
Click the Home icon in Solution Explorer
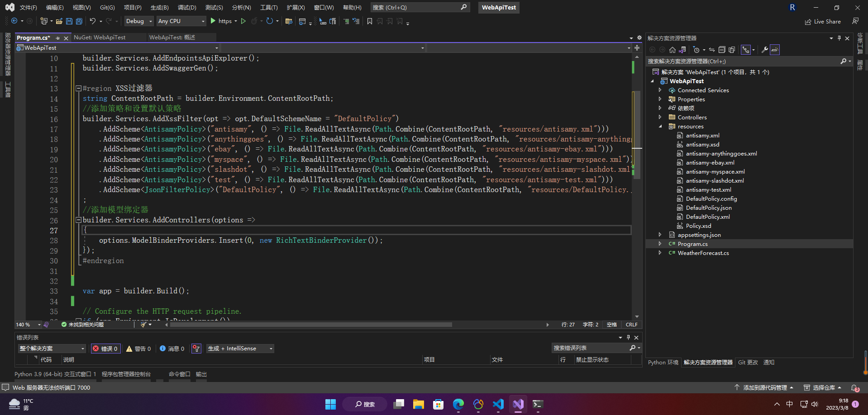click(x=672, y=50)
